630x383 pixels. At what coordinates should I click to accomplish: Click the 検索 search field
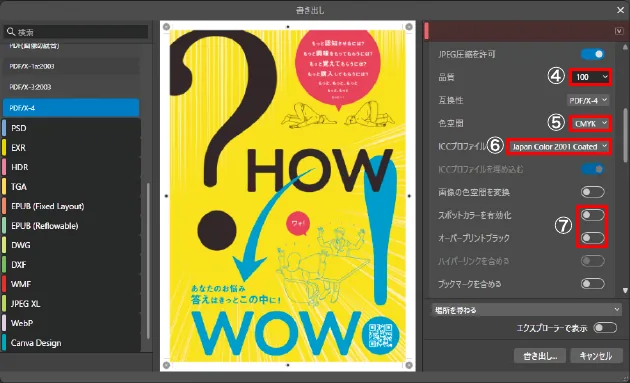click(x=76, y=32)
